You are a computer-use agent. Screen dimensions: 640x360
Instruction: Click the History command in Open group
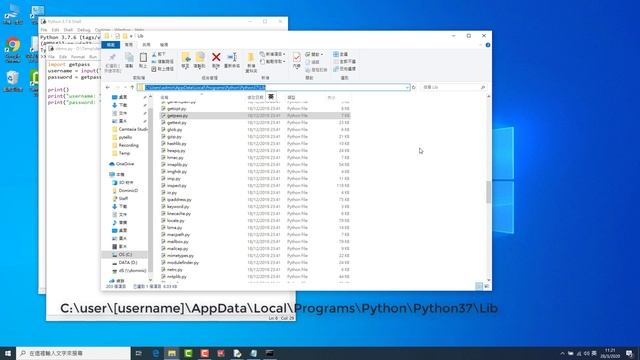coord(316,70)
